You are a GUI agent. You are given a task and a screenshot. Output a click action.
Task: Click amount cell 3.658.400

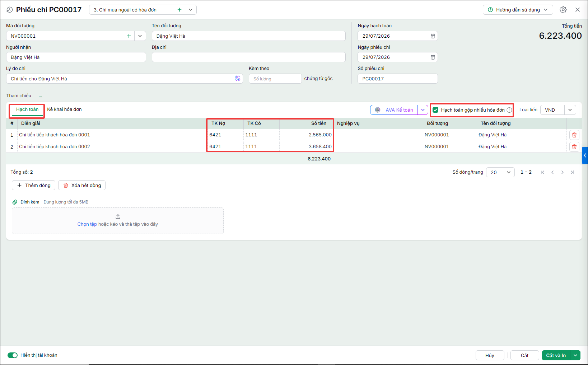tap(307, 147)
